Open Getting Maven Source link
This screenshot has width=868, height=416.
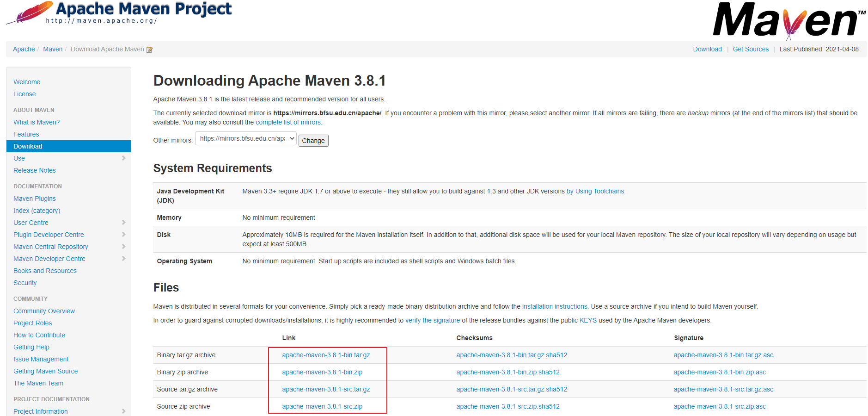46,371
